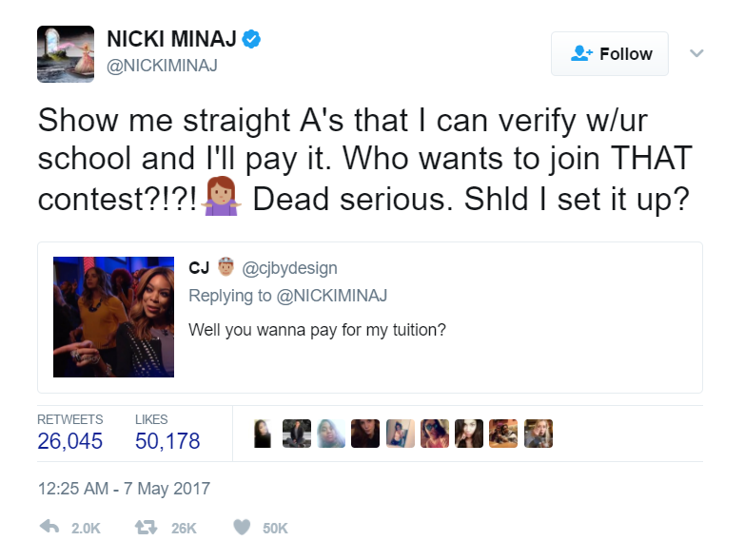The image size is (745, 560).
Task: Open the quoted tweet image thumbnail
Action: click(x=113, y=317)
